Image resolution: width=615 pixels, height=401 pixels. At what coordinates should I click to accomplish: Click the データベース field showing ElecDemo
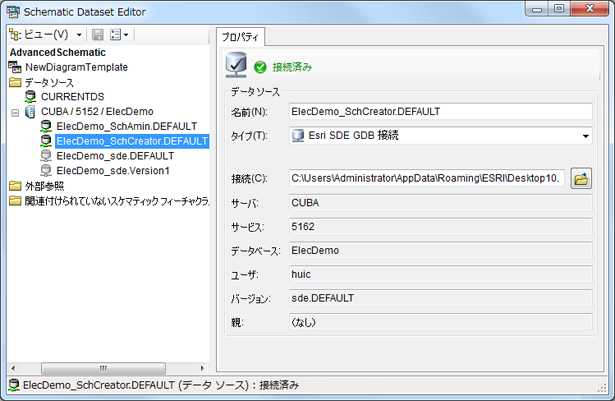tap(441, 250)
